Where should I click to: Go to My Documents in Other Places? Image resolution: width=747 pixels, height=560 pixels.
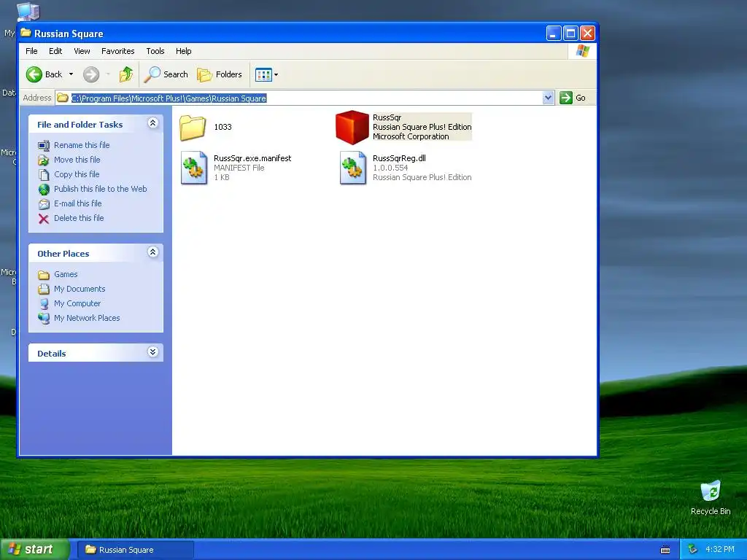pos(80,289)
